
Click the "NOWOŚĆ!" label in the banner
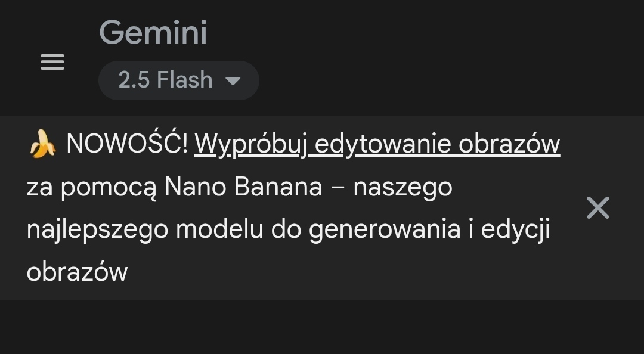(x=127, y=144)
